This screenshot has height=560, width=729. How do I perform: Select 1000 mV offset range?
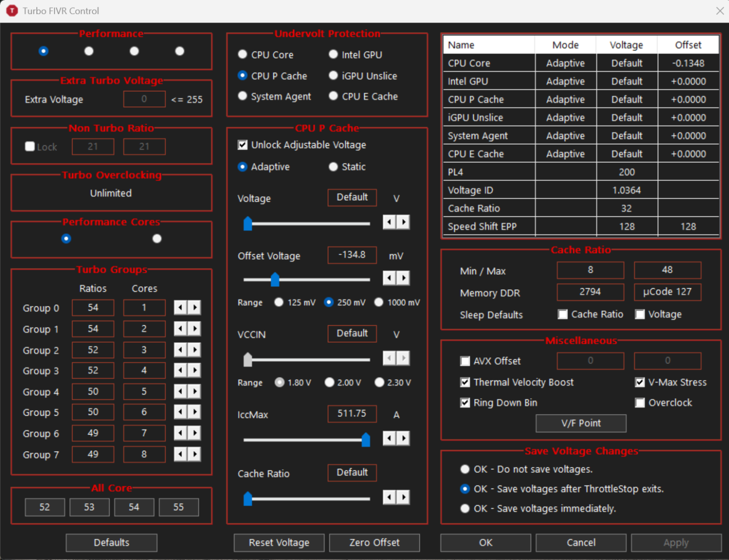pyautogui.click(x=397, y=302)
